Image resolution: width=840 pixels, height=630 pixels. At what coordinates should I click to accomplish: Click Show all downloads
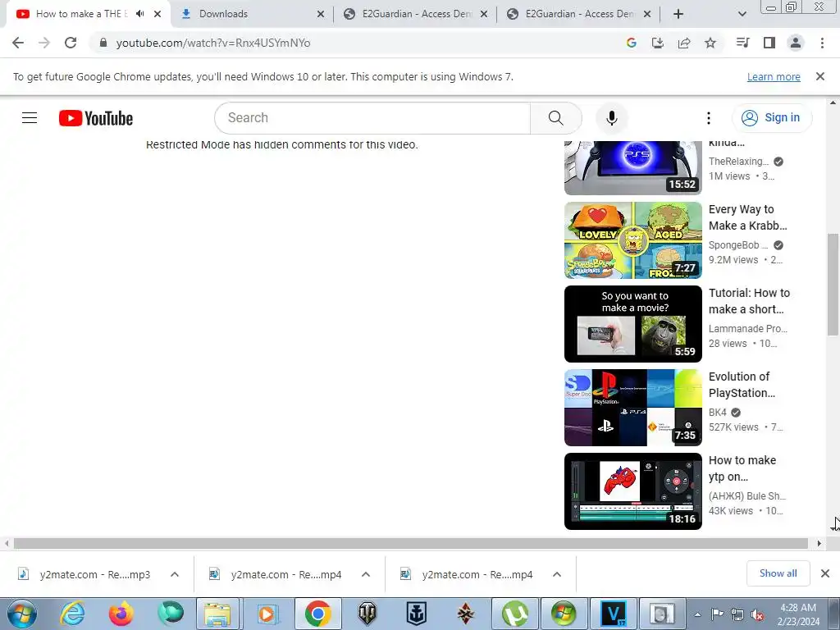[x=778, y=573]
